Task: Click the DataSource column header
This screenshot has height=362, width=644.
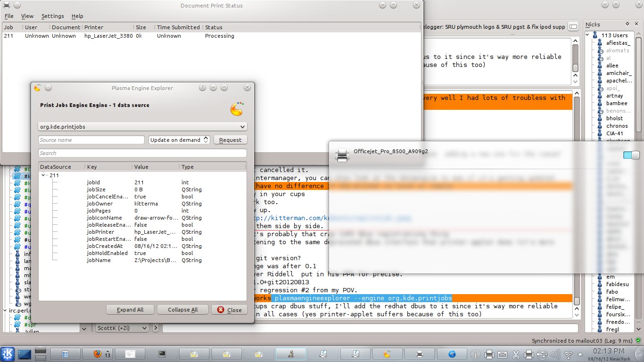Action: [x=62, y=167]
